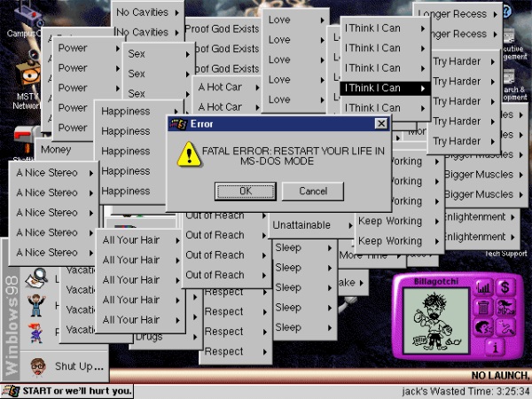Click the magnifying glass Find icon in Start menu
The image size is (532, 399).
tap(36, 278)
